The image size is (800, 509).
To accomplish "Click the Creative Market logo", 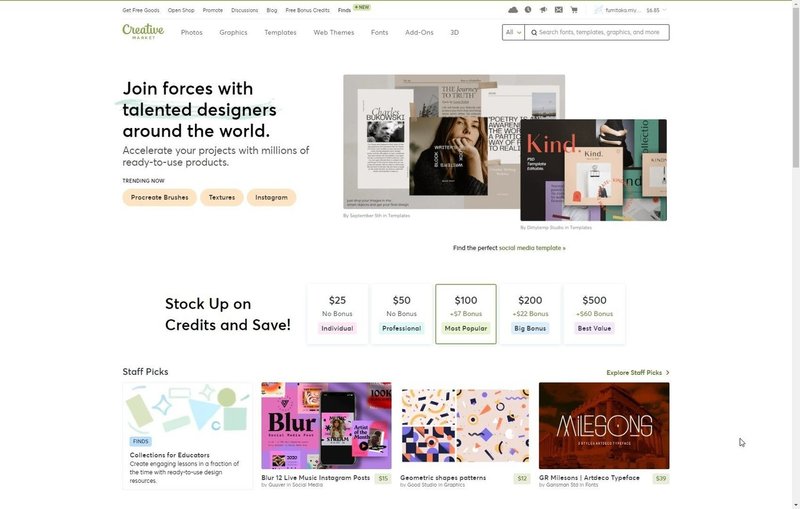I will click(x=143, y=32).
